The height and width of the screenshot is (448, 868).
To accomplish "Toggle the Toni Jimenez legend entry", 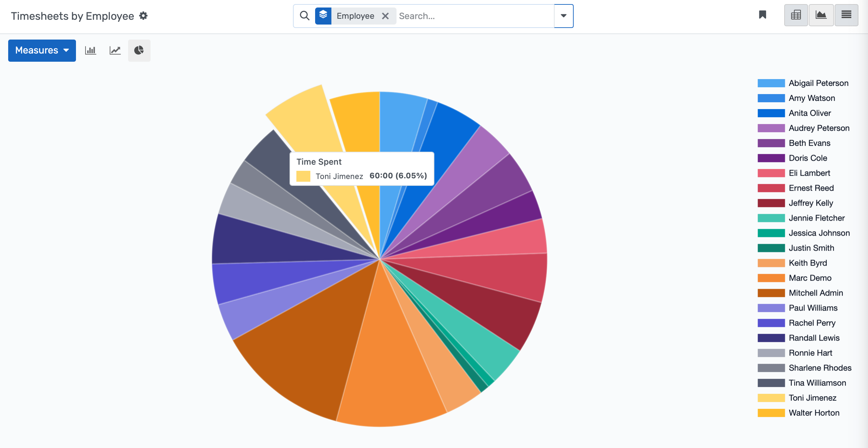I will (x=813, y=398).
